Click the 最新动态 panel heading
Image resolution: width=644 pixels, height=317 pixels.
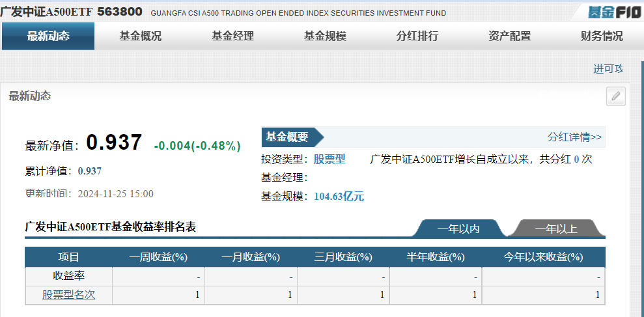pyautogui.click(x=29, y=96)
